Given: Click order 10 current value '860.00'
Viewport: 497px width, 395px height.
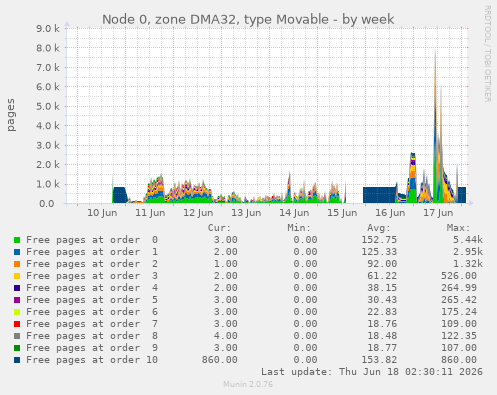Looking at the screenshot, I should click(220, 360).
